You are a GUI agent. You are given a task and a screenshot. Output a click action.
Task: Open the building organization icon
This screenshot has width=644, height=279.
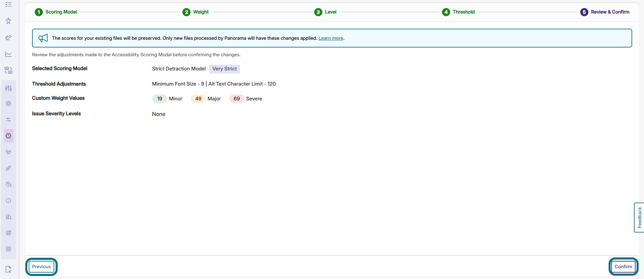[x=8, y=217]
